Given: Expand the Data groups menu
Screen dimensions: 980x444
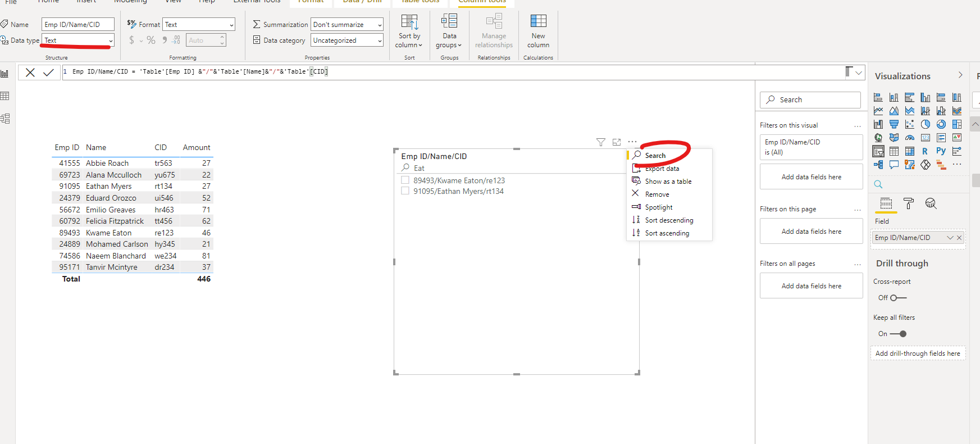Looking at the screenshot, I should 449,31.
